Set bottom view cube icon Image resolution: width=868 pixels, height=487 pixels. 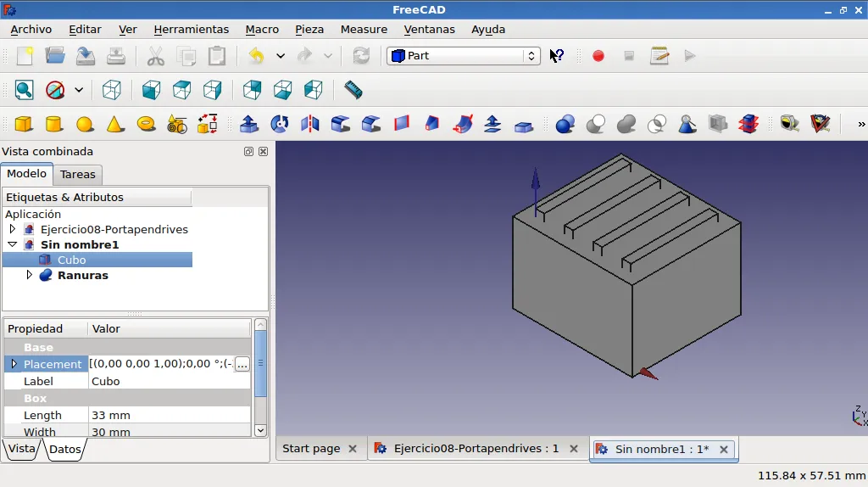click(x=282, y=90)
